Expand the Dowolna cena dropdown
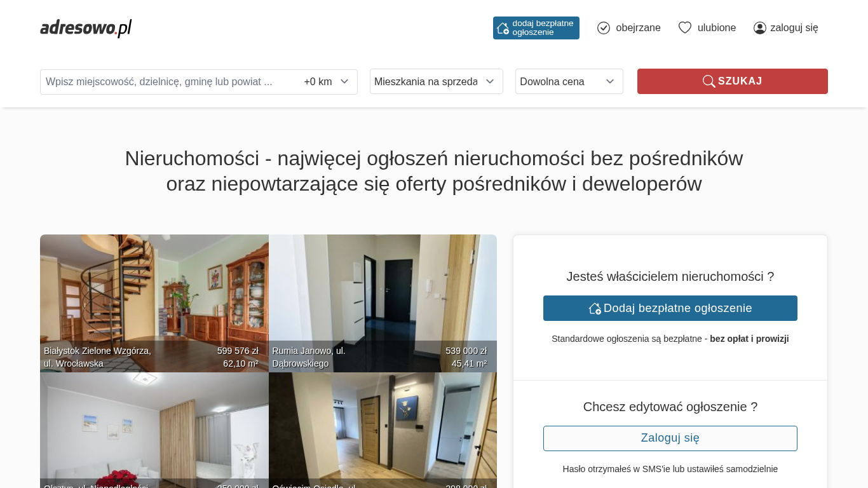Image resolution: width=868 pixels, height=488 pixels. [569, 81]
